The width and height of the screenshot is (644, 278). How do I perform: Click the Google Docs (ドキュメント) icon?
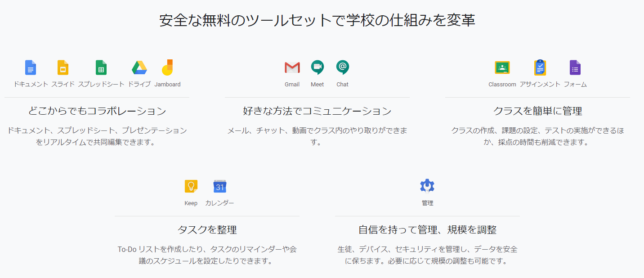(31, 67)
